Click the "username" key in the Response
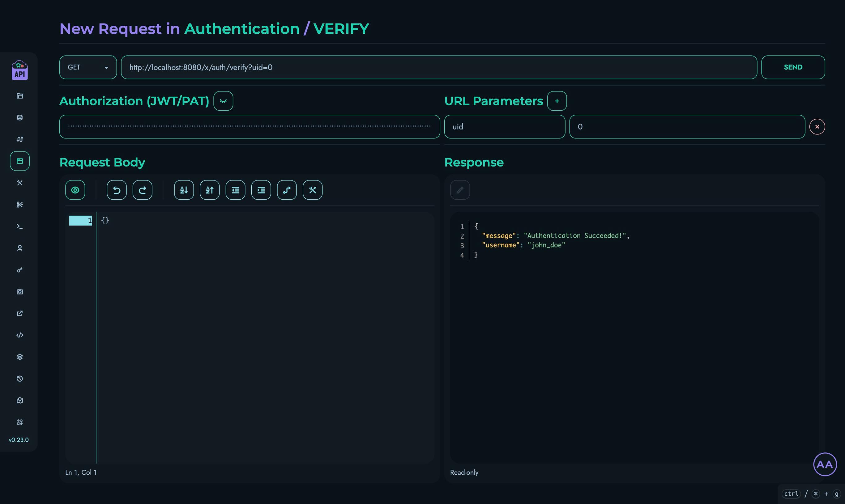Viewport: 845px width, 504px height. [x=501, y=245]
